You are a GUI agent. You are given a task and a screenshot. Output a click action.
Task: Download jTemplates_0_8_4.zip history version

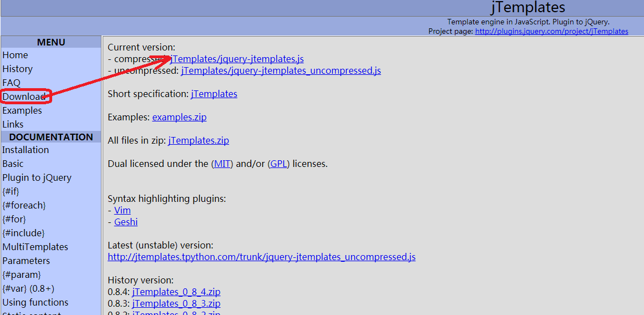(x=176, y=292)
